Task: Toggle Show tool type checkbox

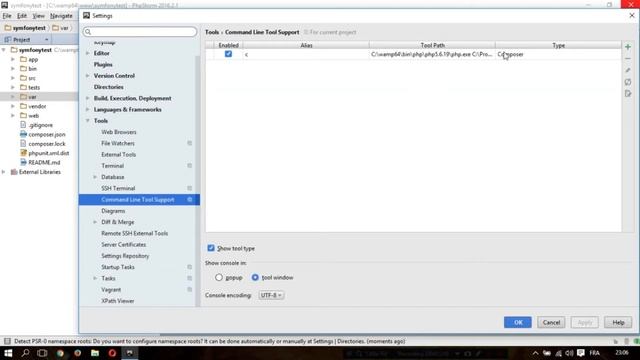Action: (211, 248)
